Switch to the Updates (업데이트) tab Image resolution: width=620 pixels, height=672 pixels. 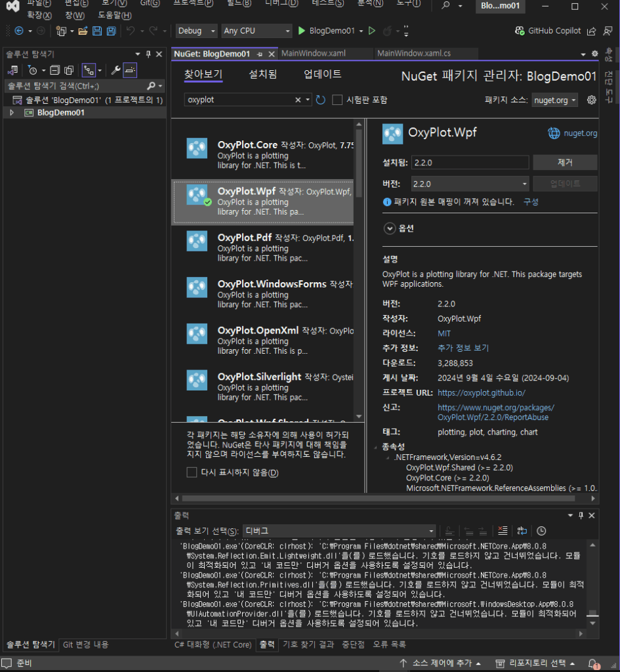323,74
